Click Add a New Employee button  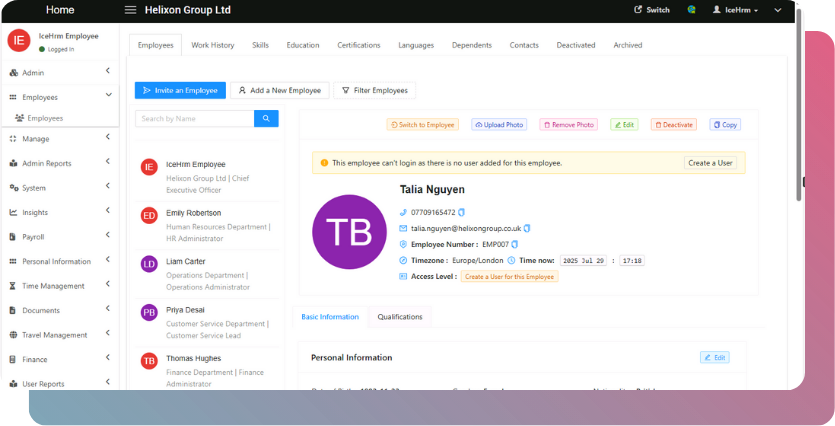(x=280, y=91)
